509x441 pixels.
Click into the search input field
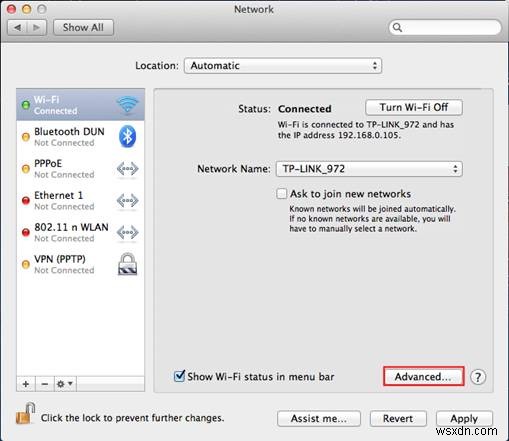tap(445, 27)
